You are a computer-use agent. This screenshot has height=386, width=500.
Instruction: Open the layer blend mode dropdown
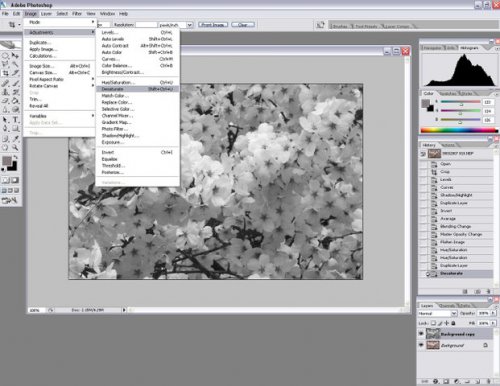454,313
